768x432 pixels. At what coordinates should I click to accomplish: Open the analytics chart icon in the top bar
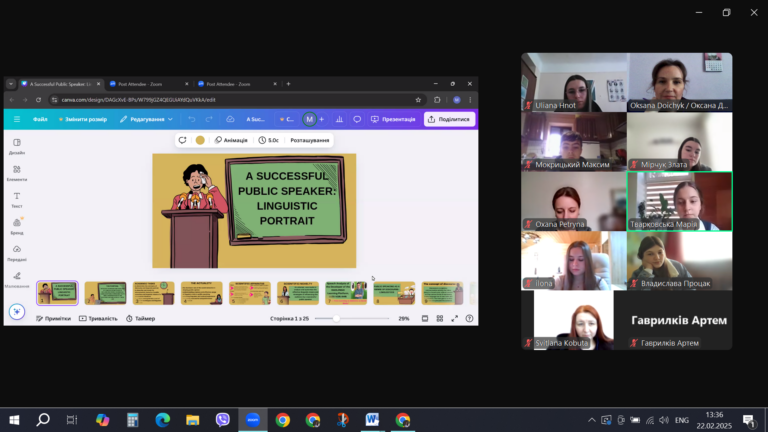tap(339, 119)
